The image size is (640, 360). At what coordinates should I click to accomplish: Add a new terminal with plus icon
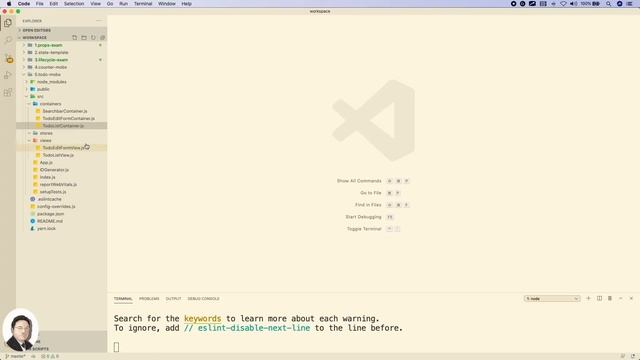588,298
